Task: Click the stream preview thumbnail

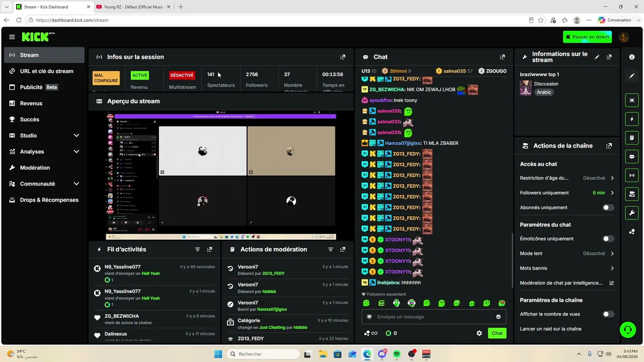Action: tap(221, 176)
